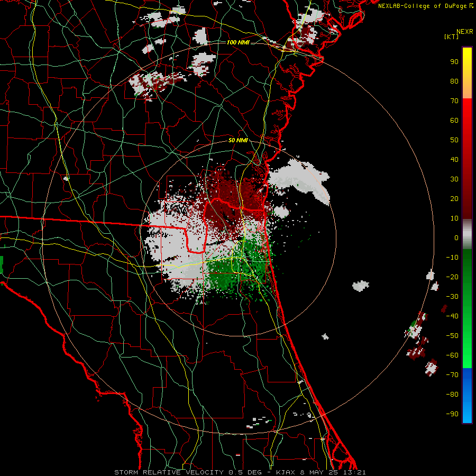Pick the dark maroon color bar segment near 20

(x=467, y=199)
